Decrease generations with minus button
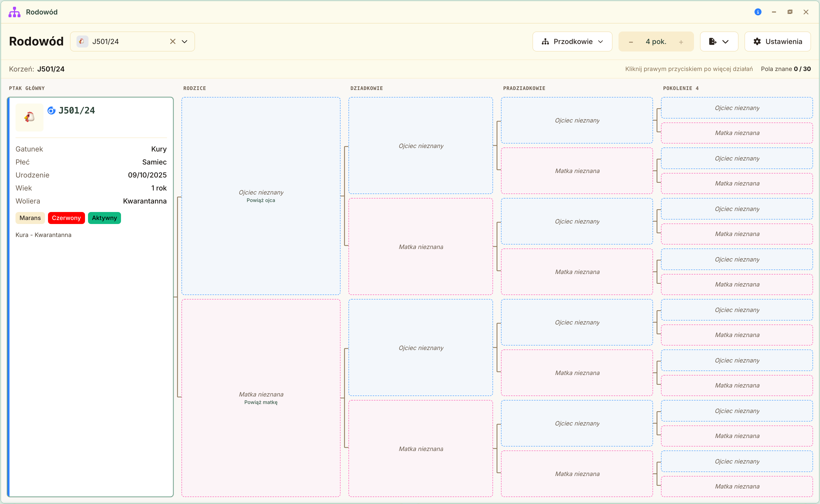 631,42
